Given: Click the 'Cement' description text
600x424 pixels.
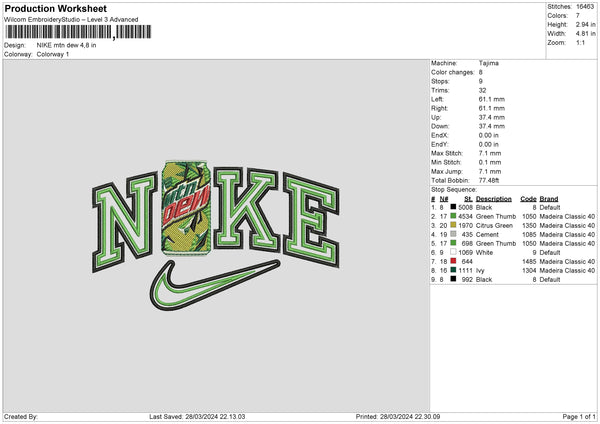Looking at the screenshot, I should (487, 235).
